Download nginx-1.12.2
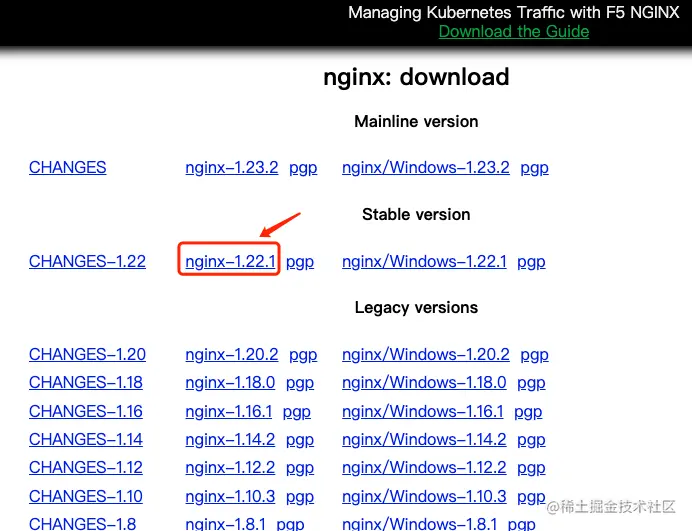This screenshot has width=692, height=531. [230, 467]
